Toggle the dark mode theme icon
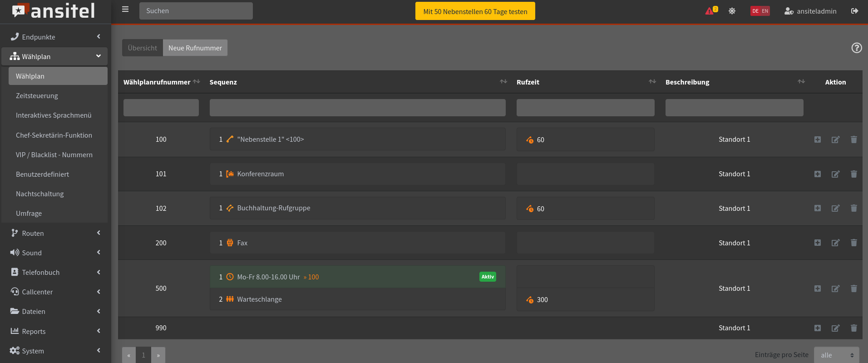Image resolution: width=868 pixels, height=363 pixels. pos(732,11)
